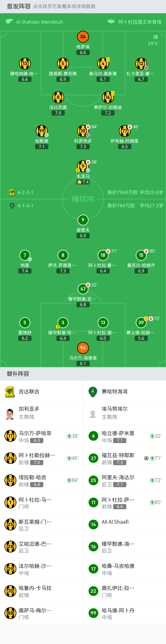This screenshot has height=644, width=166.
Task: Click the 吉达联合 club crest
Action: click(10, 392)
